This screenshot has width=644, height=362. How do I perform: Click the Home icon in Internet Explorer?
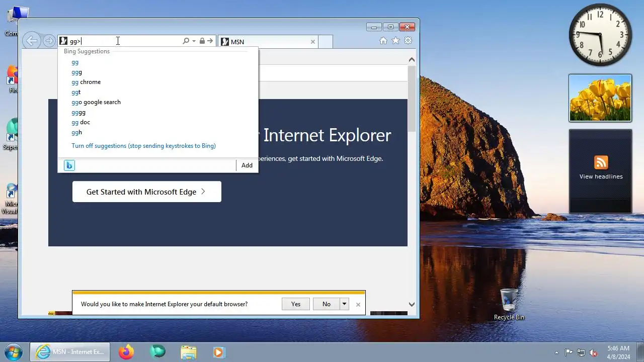point(383,41)
